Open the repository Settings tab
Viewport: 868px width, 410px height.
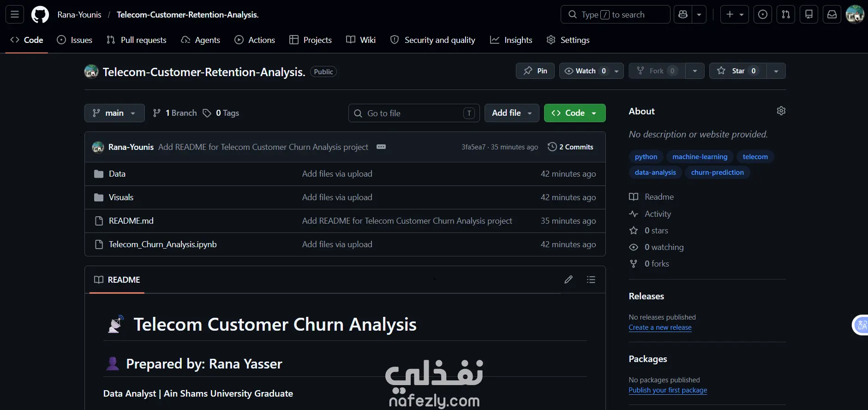pos(568,40)
